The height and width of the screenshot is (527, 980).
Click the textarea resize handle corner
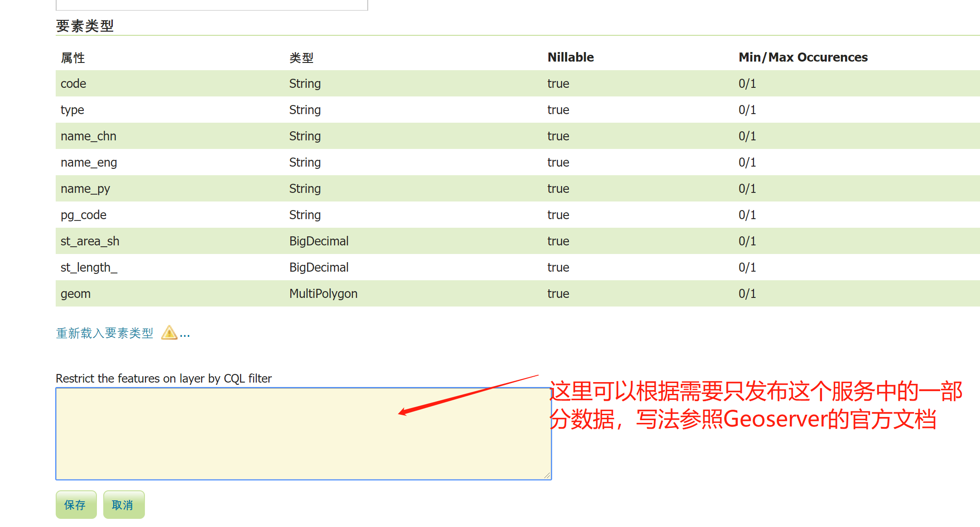point(547,475)
